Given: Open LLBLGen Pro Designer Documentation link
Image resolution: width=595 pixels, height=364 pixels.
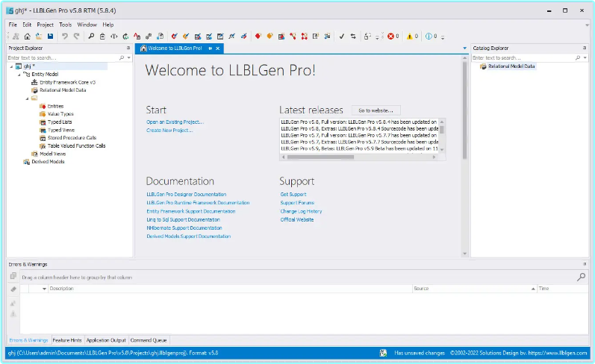Looking at the screenshot, I should (x=187, y=194).
